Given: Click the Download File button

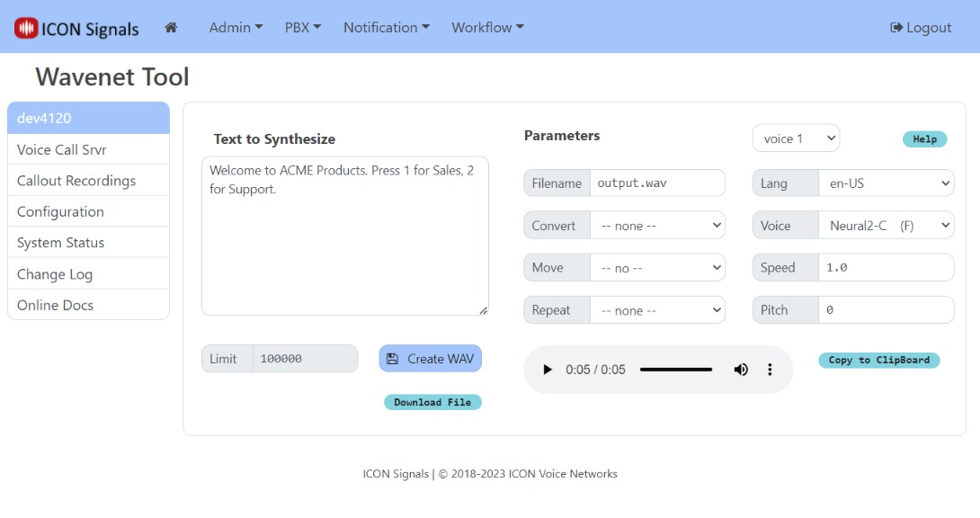Looking at the screenshot, I should coord(432,402).
